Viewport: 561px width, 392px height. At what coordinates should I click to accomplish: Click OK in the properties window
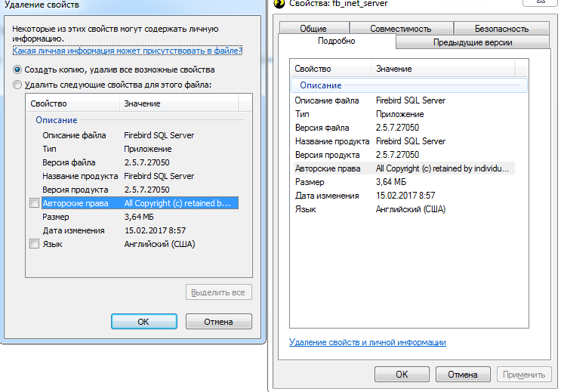click(402, 374)
